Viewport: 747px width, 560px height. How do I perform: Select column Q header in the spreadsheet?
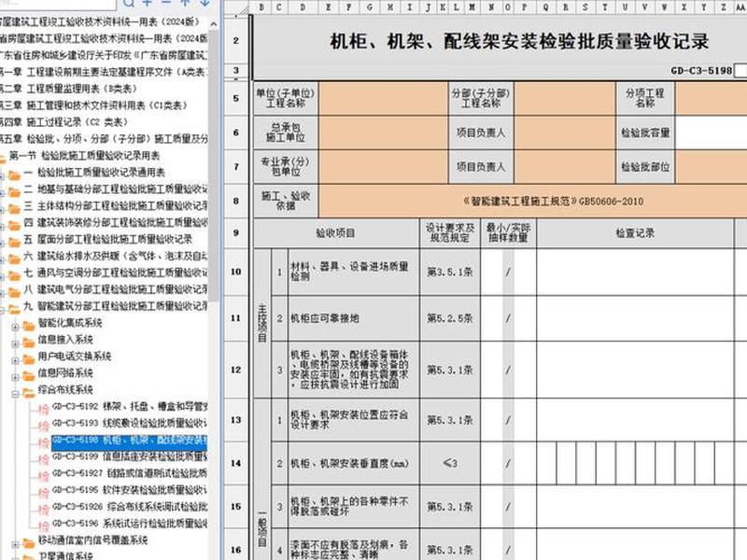pos(546,7)
